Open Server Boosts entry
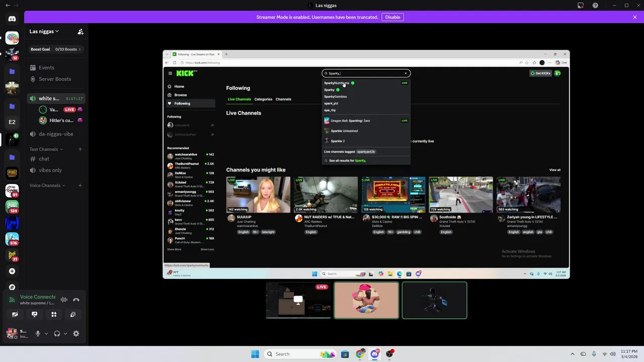Viewport: 644px width, 362px height. tap(56, 79)
